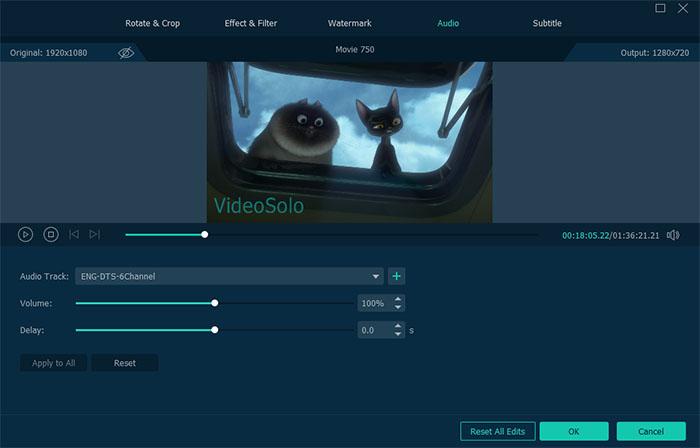This screenshot has height=448, width=700.
Task: Jump to previous frame
Action: coord(74,234)
